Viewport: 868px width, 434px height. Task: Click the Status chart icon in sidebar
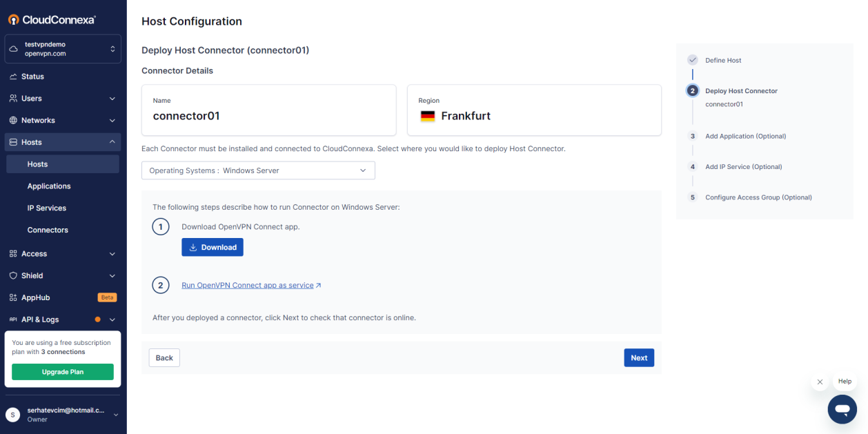point(13,77)
